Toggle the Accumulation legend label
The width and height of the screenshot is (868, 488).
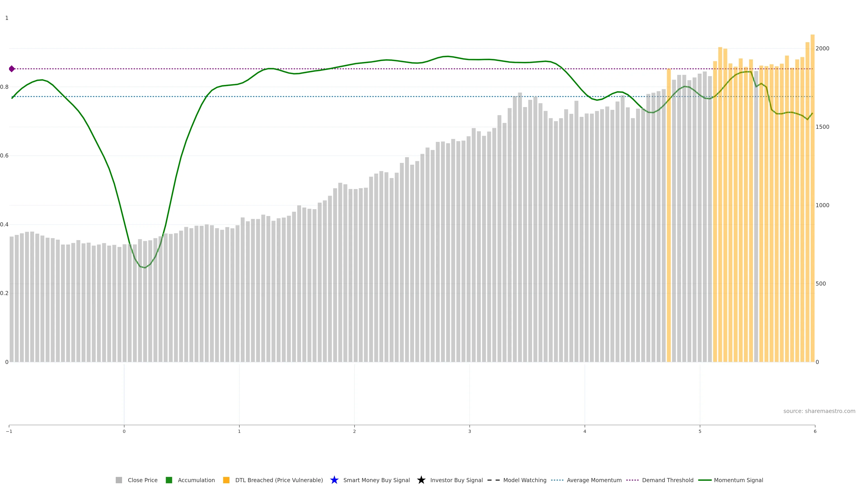point(196,480)
